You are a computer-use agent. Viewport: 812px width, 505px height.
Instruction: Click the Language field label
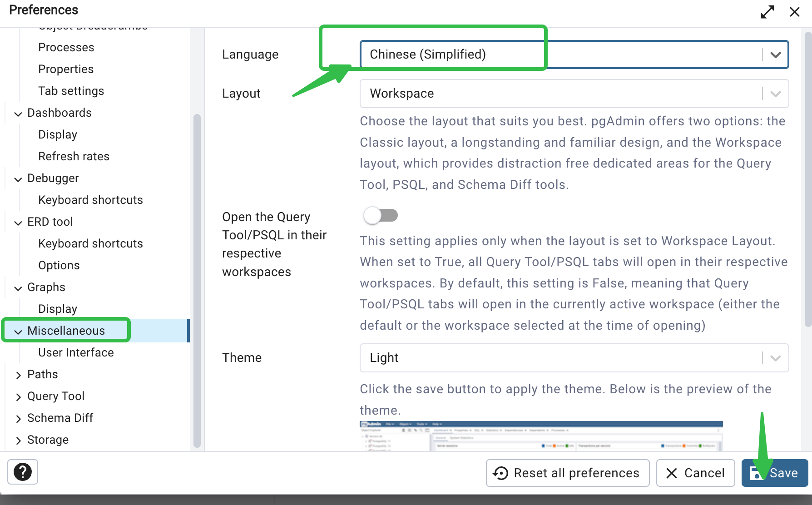[250, 54]
